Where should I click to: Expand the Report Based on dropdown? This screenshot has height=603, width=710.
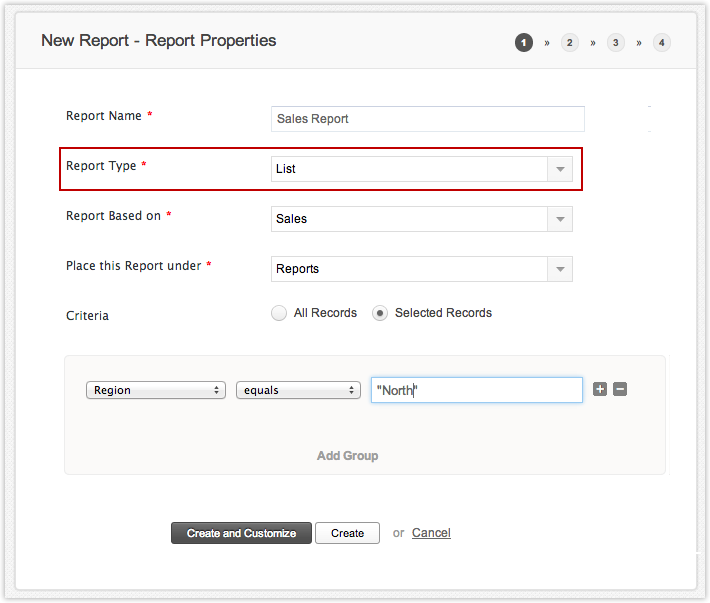coord(560,219)
